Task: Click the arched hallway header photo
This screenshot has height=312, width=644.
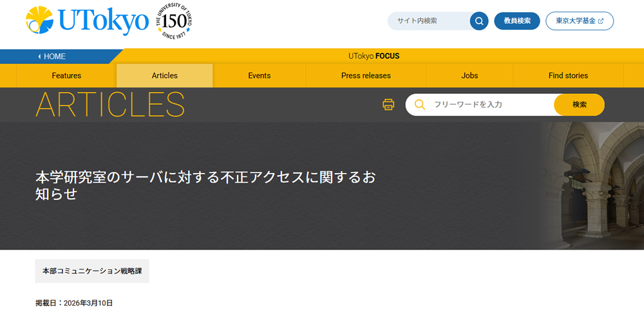Action: pyautogui.click(x=591, y=185)
